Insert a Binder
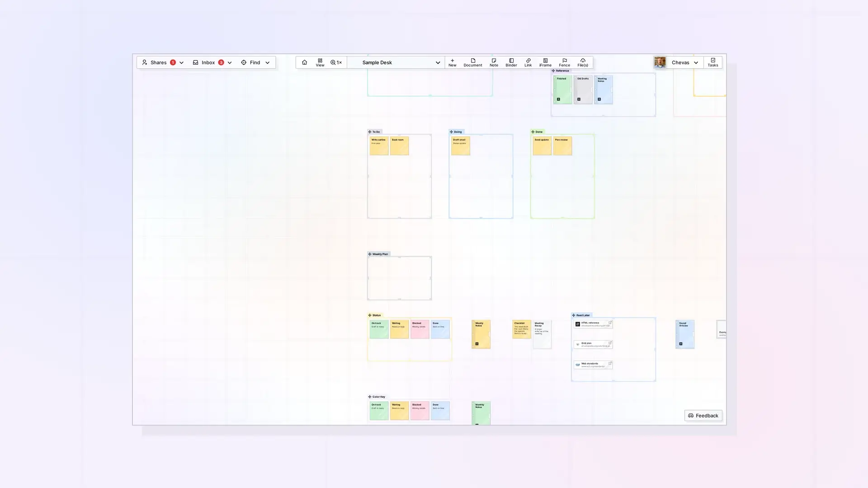This screenshot has height=488, width=868. tap(511, 62)
